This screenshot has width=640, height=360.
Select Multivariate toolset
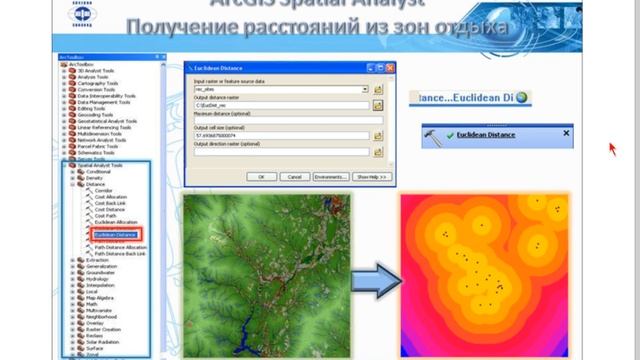pos(98,311)
